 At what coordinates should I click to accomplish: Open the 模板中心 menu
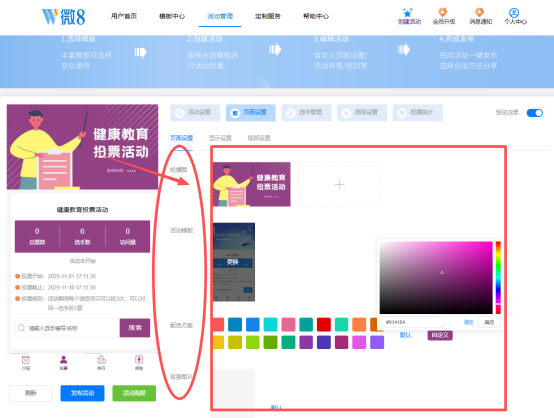click(172, 16)
